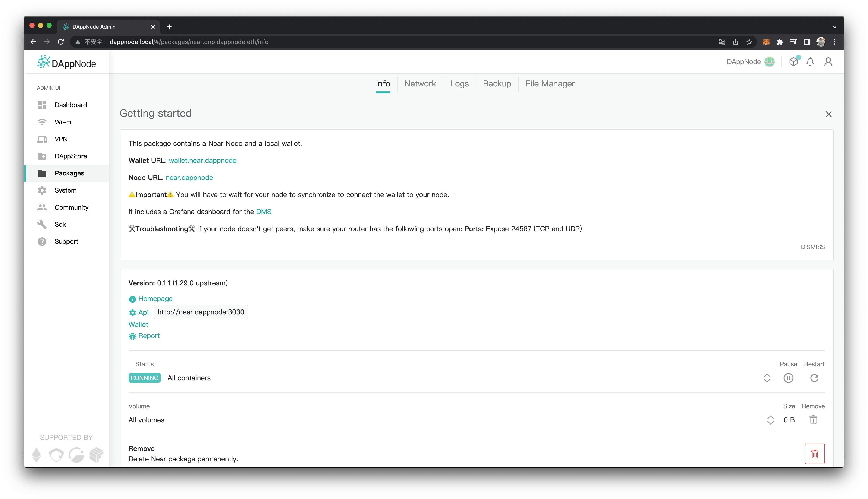This screenshot has height=499, width=868.
Task: Open the wallet.near.dappnode link
Action: coord(202,161)
